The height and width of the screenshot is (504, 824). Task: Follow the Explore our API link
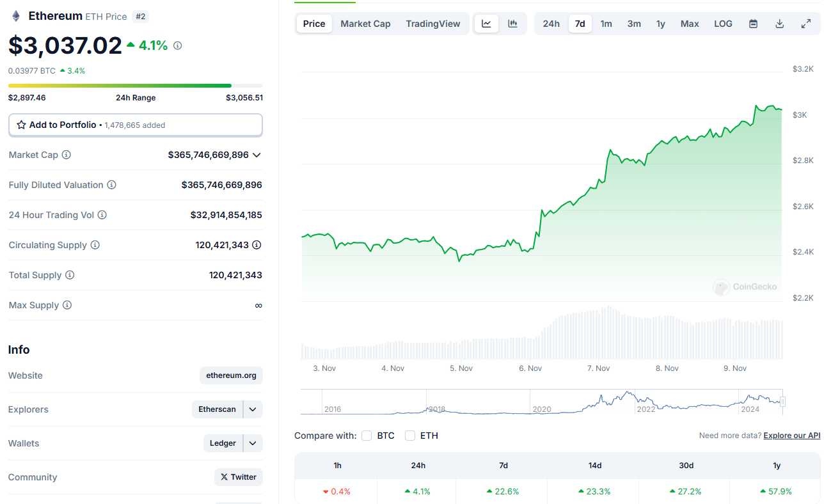(792, 436)
